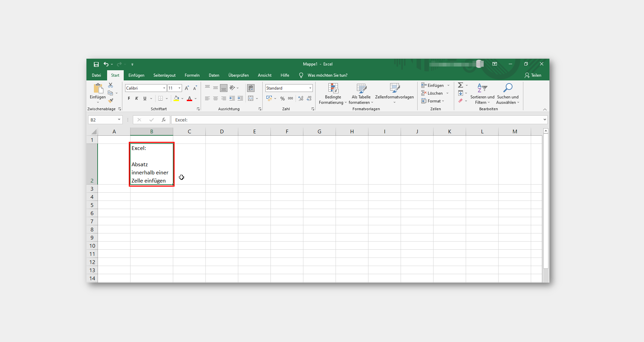Decrease the indent
The height and width of the screenshot is (342, 644).
232,98
